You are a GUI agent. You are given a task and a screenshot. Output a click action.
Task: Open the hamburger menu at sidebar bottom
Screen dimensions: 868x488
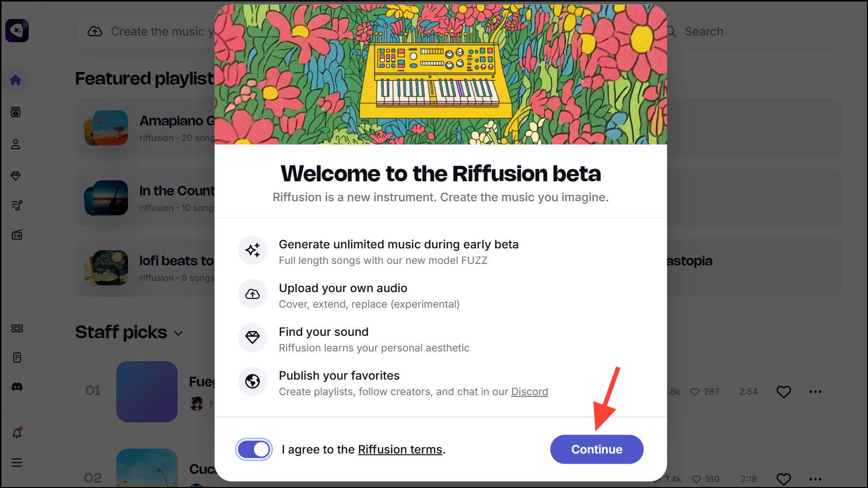[x=17, y=462]
